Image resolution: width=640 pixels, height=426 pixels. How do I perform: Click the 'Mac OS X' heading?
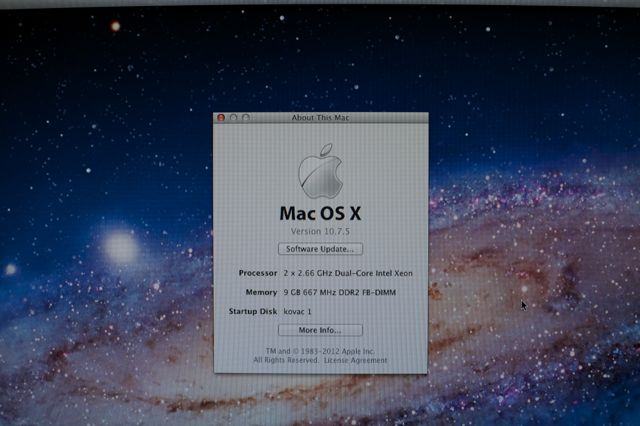click(x=320, y=213)
